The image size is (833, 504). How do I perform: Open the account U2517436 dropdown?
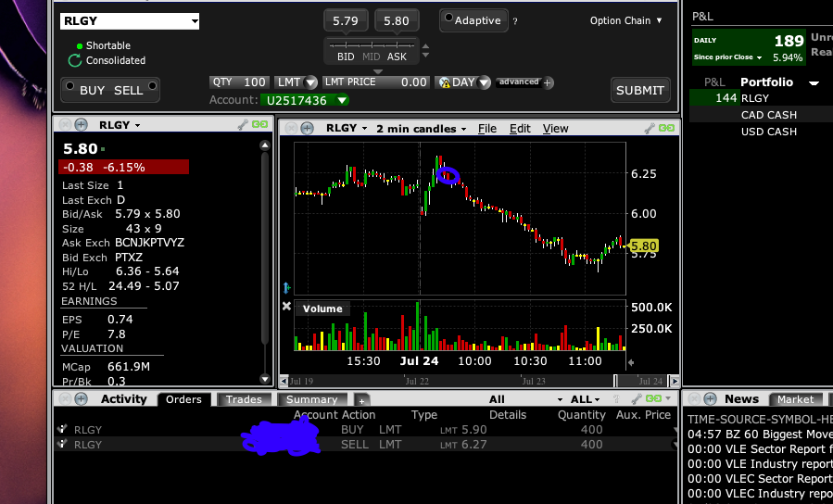[305, 100]
